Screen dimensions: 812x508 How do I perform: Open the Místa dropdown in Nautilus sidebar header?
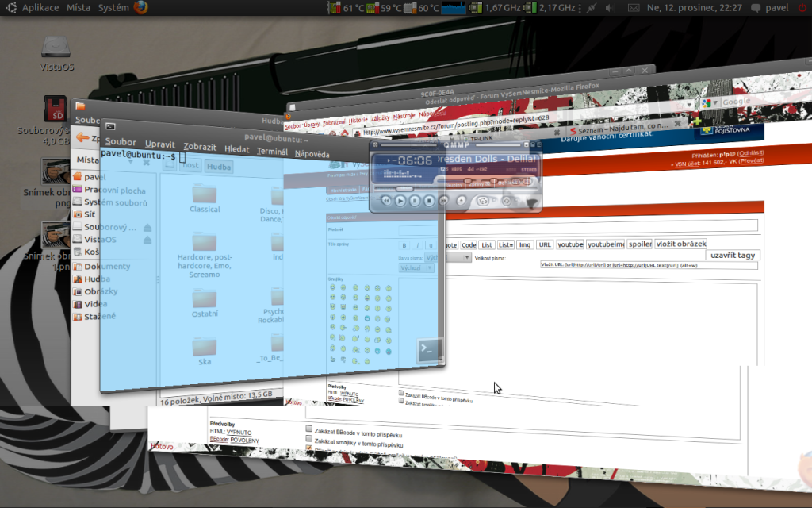(131, 162)
